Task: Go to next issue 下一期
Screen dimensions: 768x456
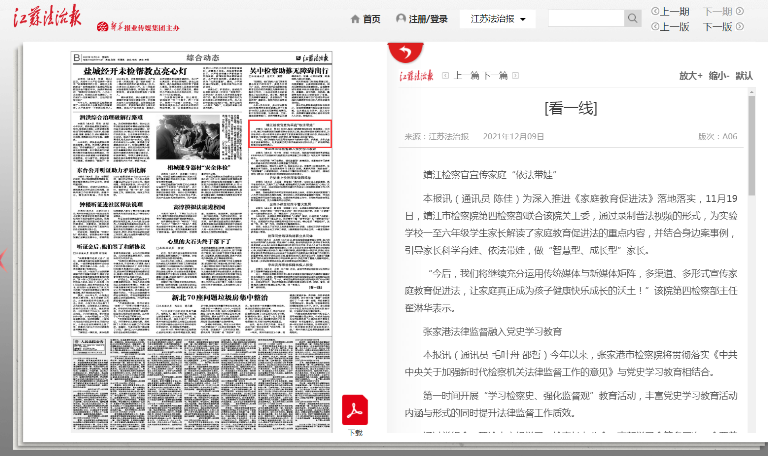Action: (723, 11)
